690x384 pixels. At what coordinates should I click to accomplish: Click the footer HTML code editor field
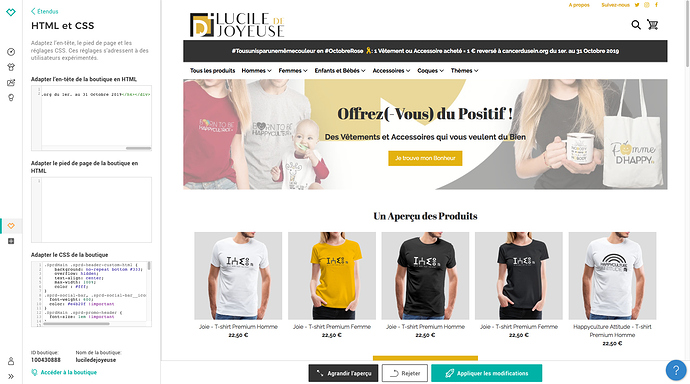click(x=91, y=210)
